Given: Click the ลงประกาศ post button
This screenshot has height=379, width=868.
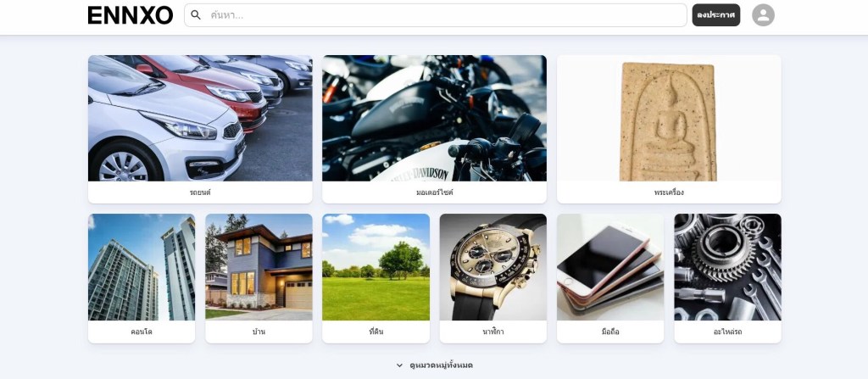Looking at the screenshot, I should pyautogui.click(x=715, y=15).
